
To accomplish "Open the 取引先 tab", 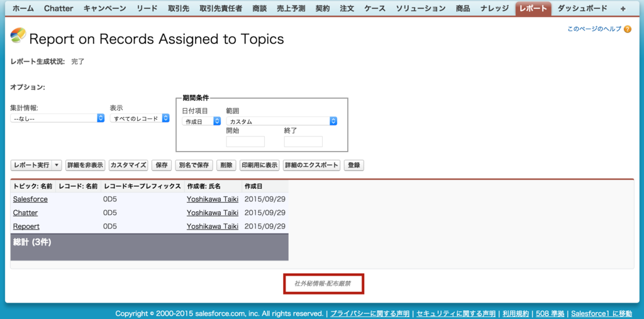I will pyautogui.click(x=179, y=9).
